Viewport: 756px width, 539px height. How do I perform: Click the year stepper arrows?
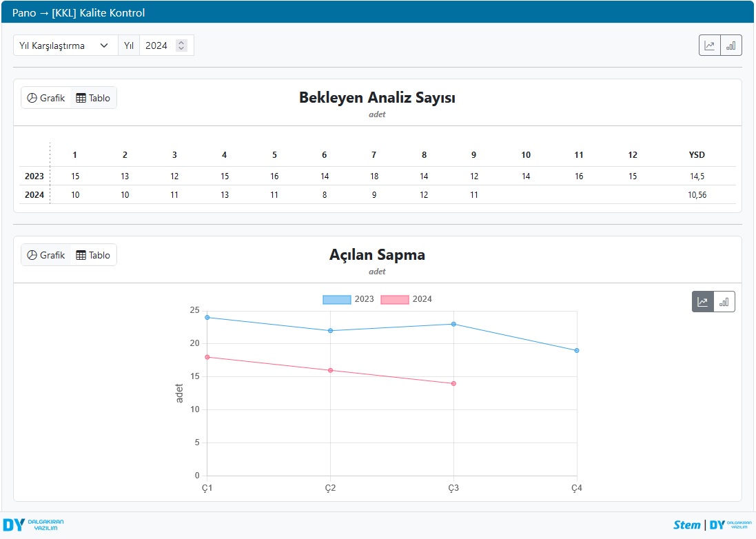pos(181,45)
